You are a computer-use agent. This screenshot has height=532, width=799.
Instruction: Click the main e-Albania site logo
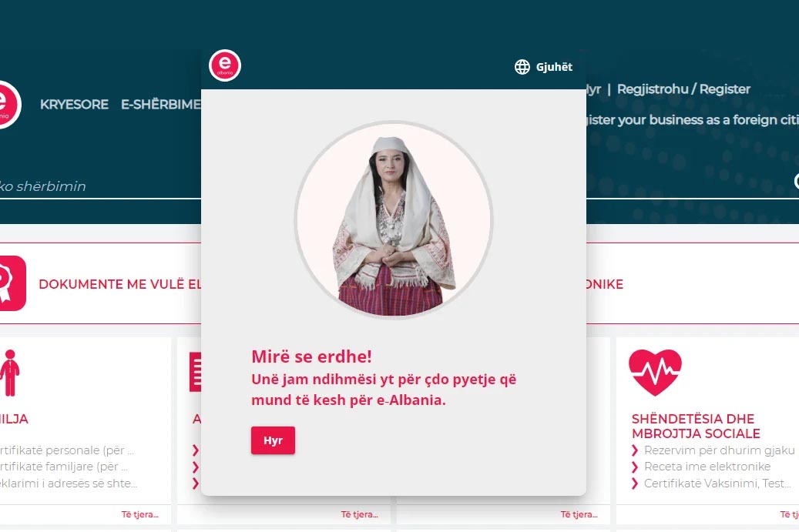coord(9,105)
